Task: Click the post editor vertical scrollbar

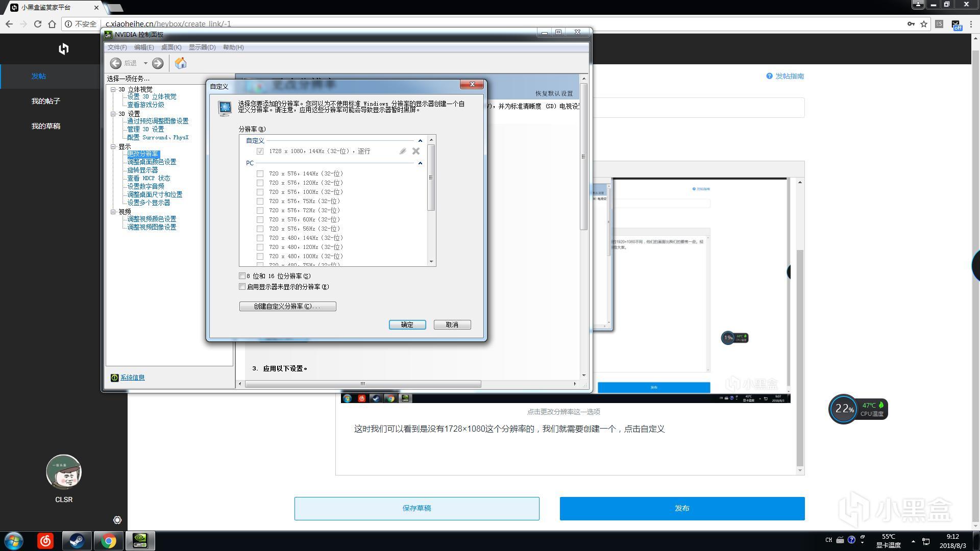Action: coord(800,357)
